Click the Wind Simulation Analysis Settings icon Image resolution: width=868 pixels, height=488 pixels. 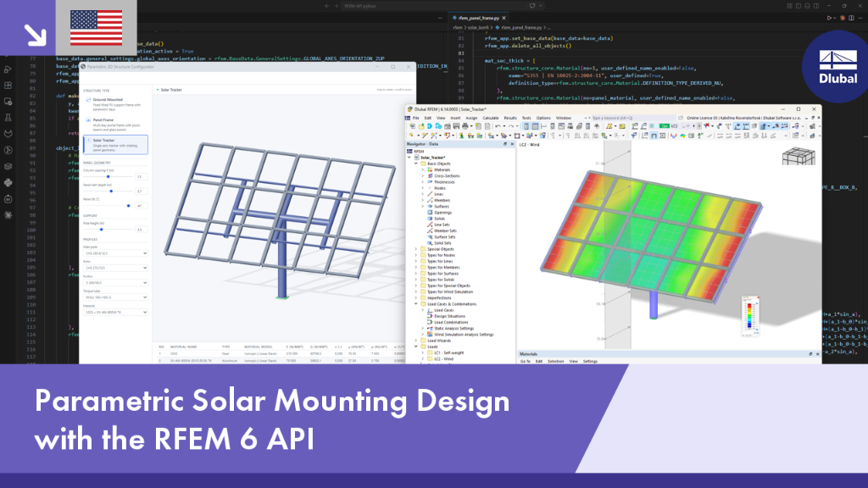pos(430,334)
